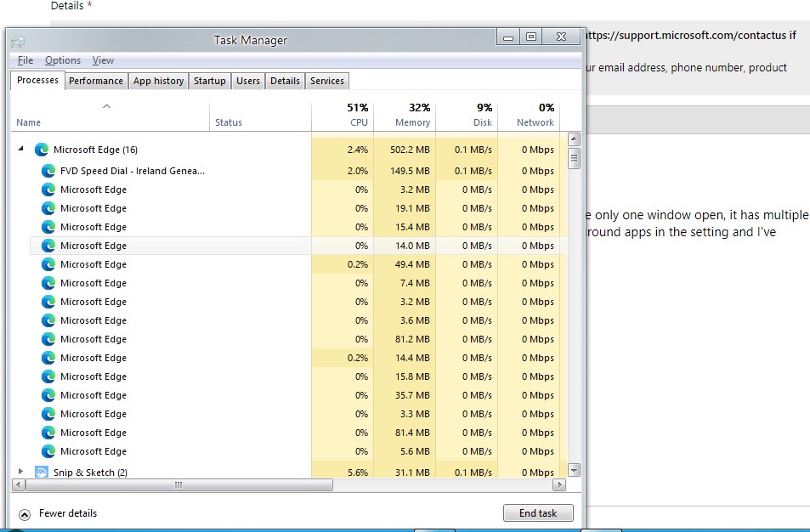The image size is (810, 532).
Task: Switch to the Services tab
Action: point(327,81)
